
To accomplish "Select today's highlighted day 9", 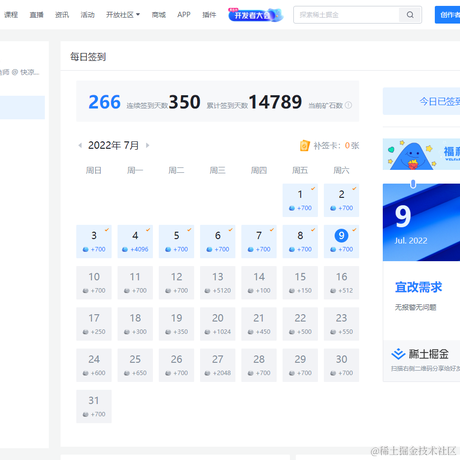I will click(x=341, y=242).
